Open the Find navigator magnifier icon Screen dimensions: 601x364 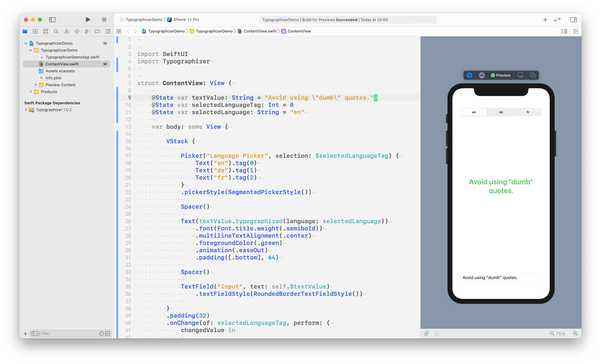click(56, 31)
